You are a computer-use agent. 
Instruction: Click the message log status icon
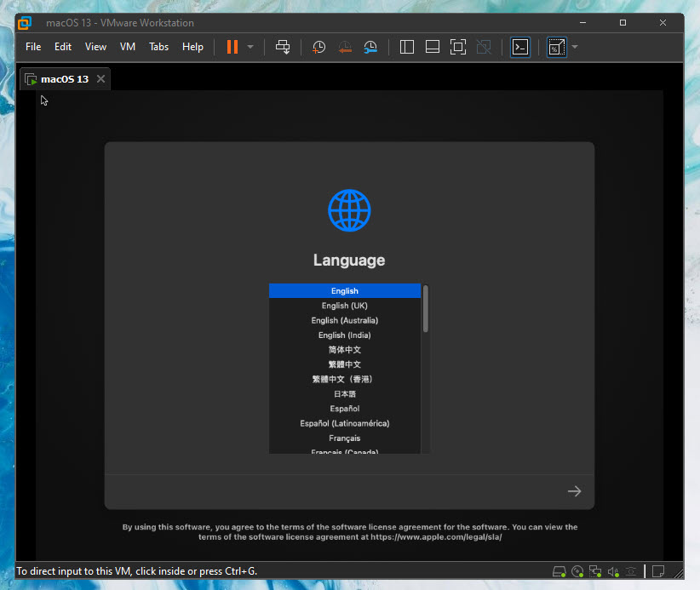click(658, 571)
